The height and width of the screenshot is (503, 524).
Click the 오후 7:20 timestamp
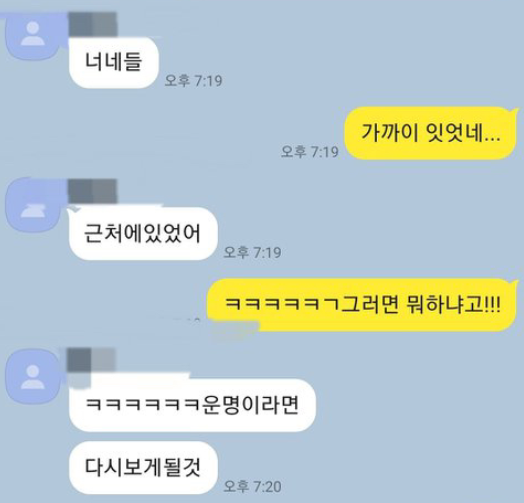pyautogui.click(x=252, y=487)
